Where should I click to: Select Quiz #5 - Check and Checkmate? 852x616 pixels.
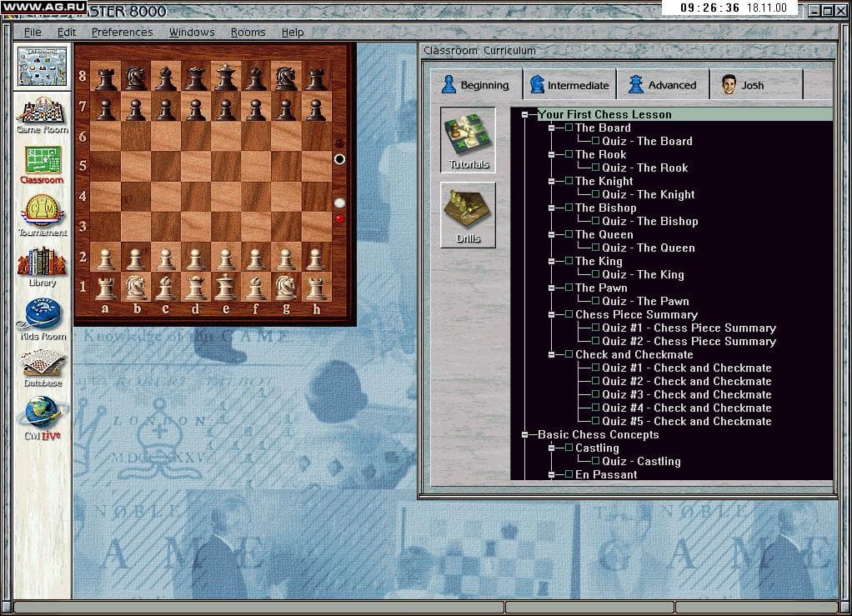tap(687, 421)
